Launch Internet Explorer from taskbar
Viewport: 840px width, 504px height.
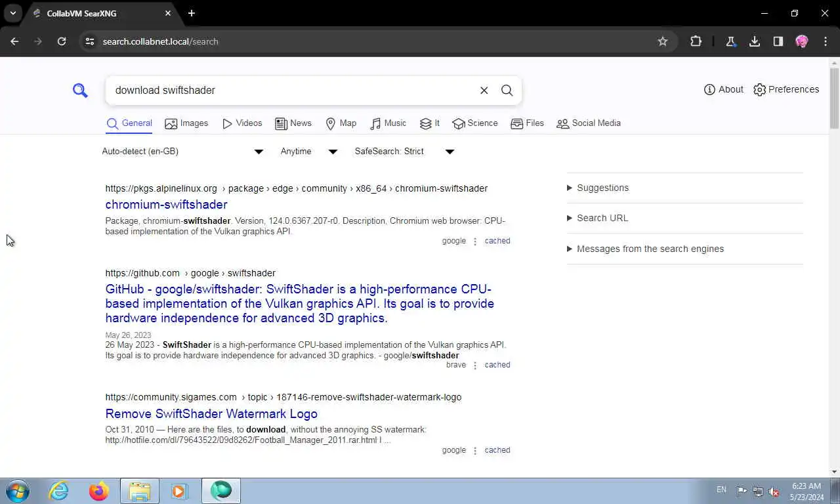point(58,491)
